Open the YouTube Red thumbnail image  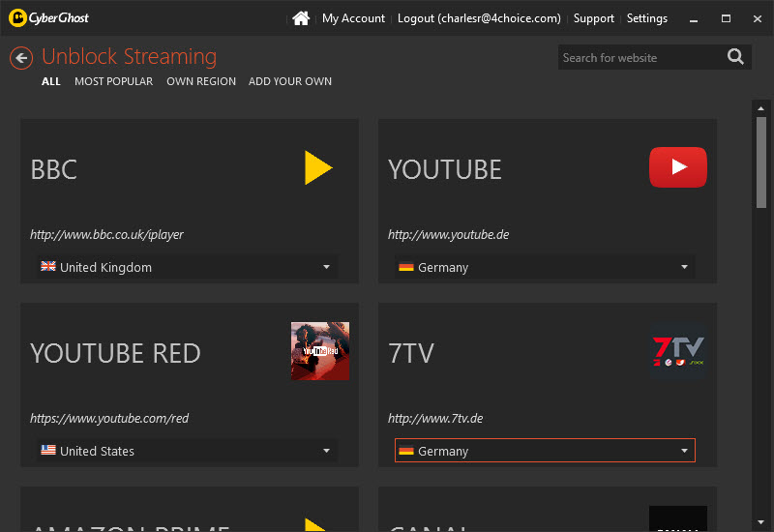(x=320, y=351)
